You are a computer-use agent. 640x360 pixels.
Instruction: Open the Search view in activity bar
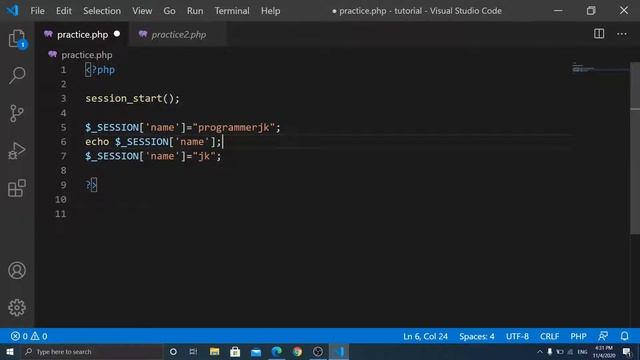pyautogui.click(x=17, y=76)
